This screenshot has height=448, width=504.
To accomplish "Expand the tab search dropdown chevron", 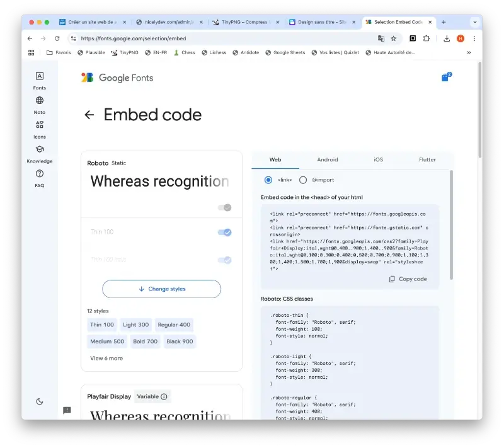I will pos(475,22).
